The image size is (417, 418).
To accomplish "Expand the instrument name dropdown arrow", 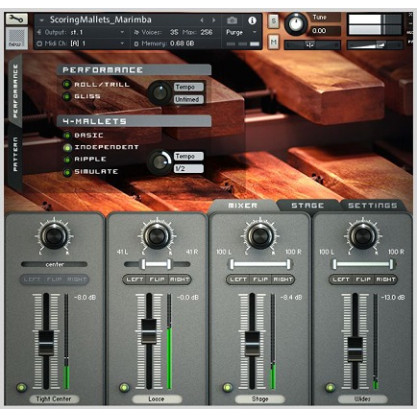I will tap(42, 20).
